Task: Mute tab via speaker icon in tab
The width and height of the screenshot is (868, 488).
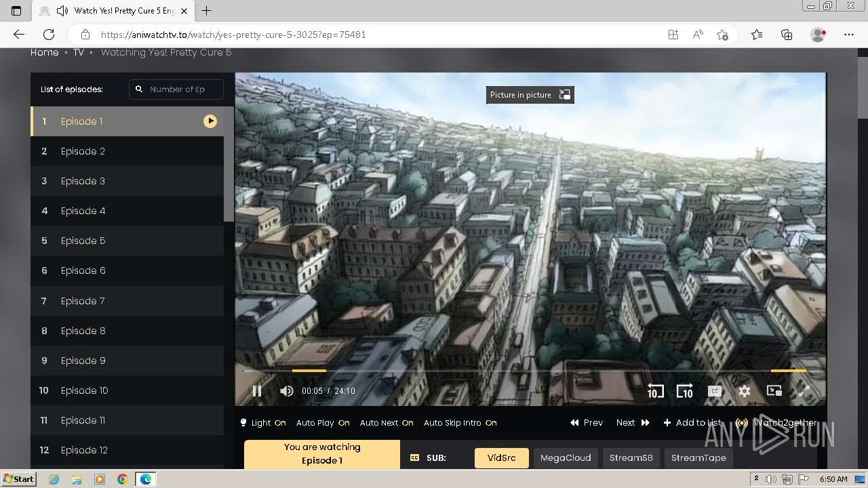Action: tap(62, 11)
